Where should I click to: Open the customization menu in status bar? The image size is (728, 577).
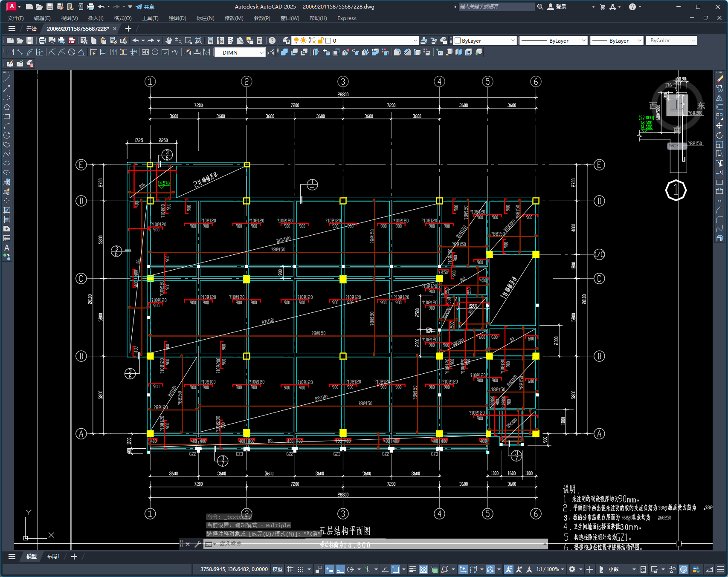point(720,569)
